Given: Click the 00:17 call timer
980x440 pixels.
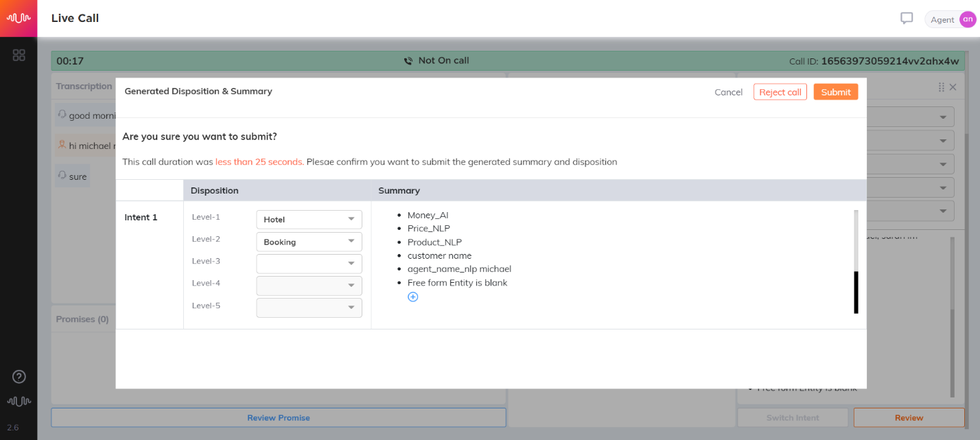Looking at the screenshot, I should coord(70,61).
